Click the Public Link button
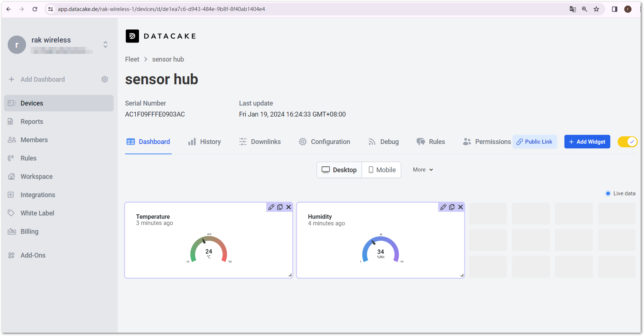The width and height of the screenshot is (644, 336). pyautogui.click(x=535, y=142)
